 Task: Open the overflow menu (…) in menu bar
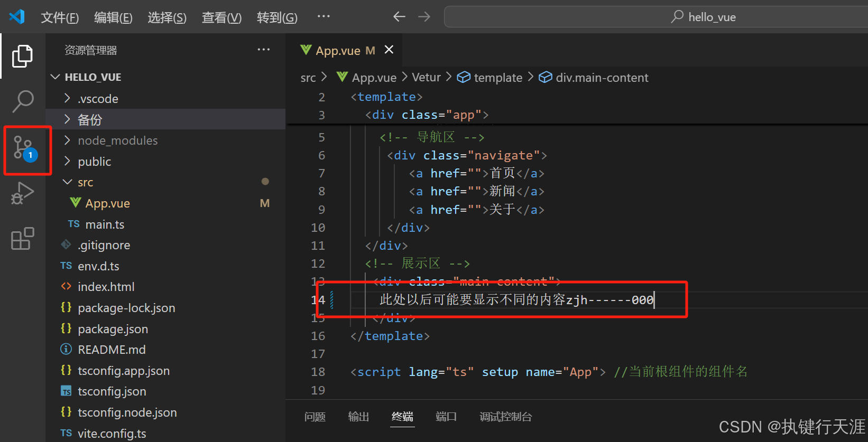[x=324, y=17]
